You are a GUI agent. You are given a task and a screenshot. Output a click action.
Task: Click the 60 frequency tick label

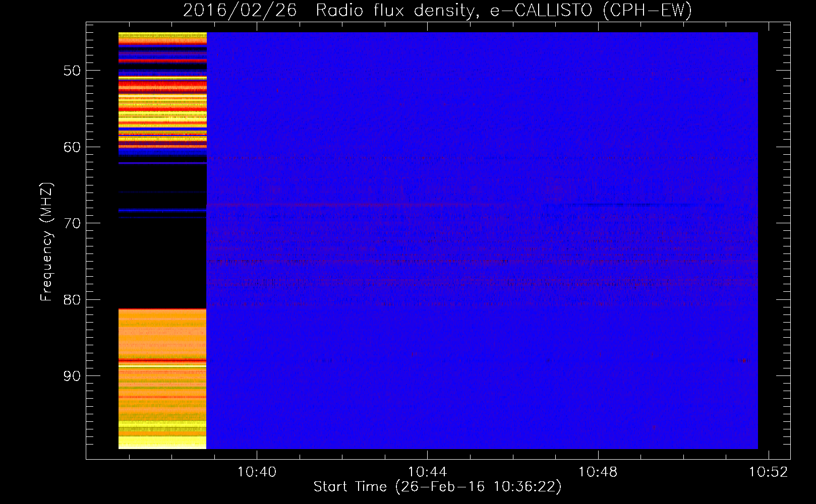pyautogui.click(x=72, y=147)
